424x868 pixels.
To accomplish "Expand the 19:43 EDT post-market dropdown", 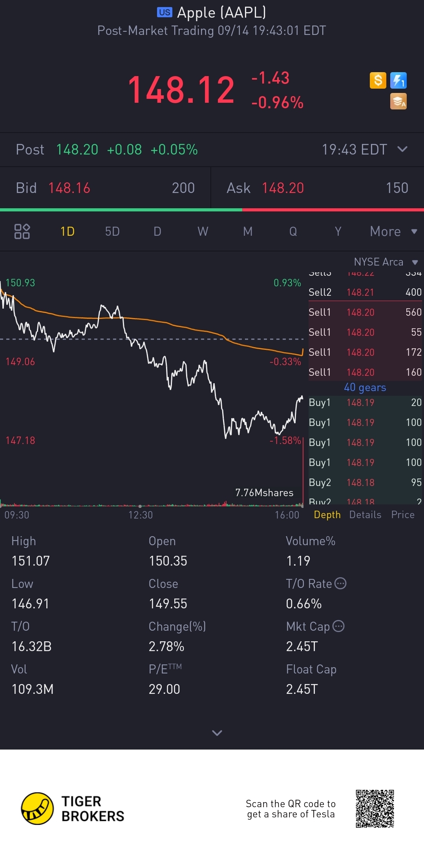I will (402, 149).
